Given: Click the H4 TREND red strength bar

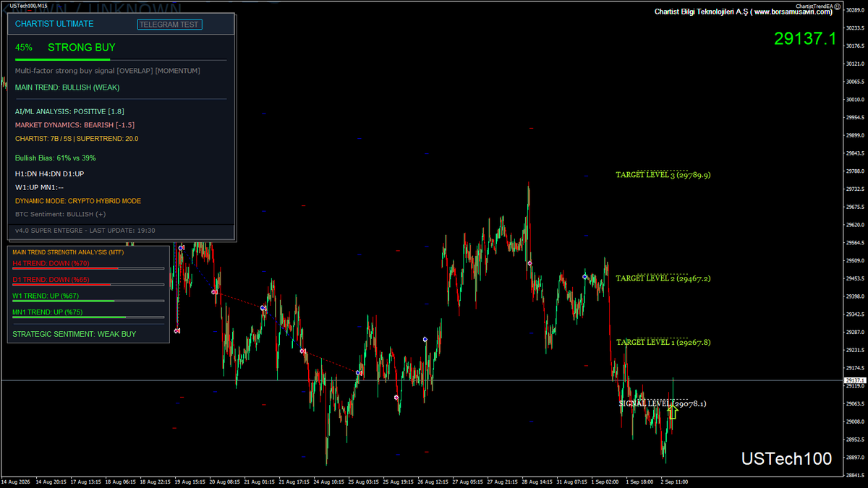Looking at the screenshot, I should [x=88, y=268].
